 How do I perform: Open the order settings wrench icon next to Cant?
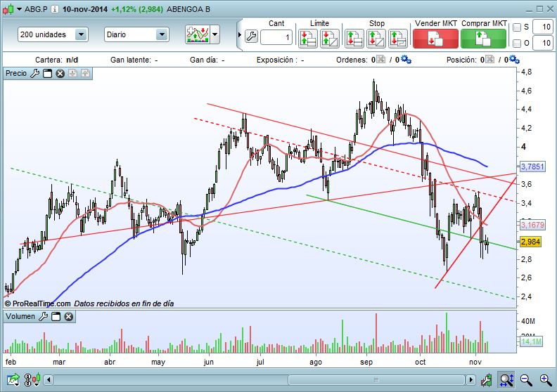[251, 37]
